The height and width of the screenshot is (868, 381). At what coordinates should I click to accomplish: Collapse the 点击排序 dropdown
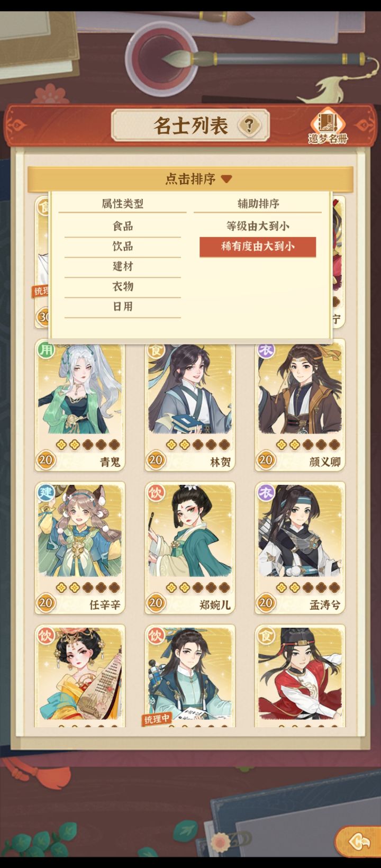[190, 179]
